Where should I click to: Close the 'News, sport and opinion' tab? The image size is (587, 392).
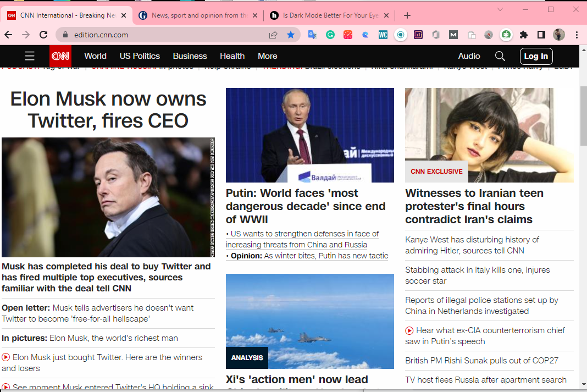(x=255, y=15)
